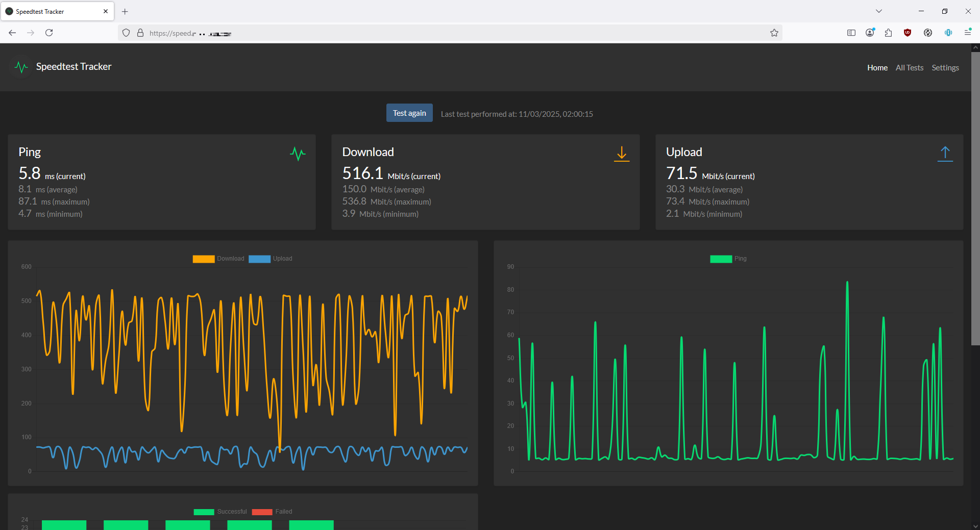The height and width of the screenshot is (530, 980).
Task: Click the Download card arrow icon
Action: [621, 154]
